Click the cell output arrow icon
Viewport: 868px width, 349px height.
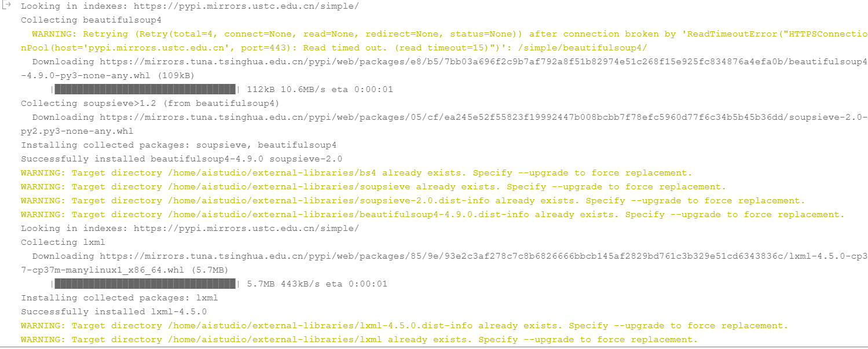tap(7, 6)
